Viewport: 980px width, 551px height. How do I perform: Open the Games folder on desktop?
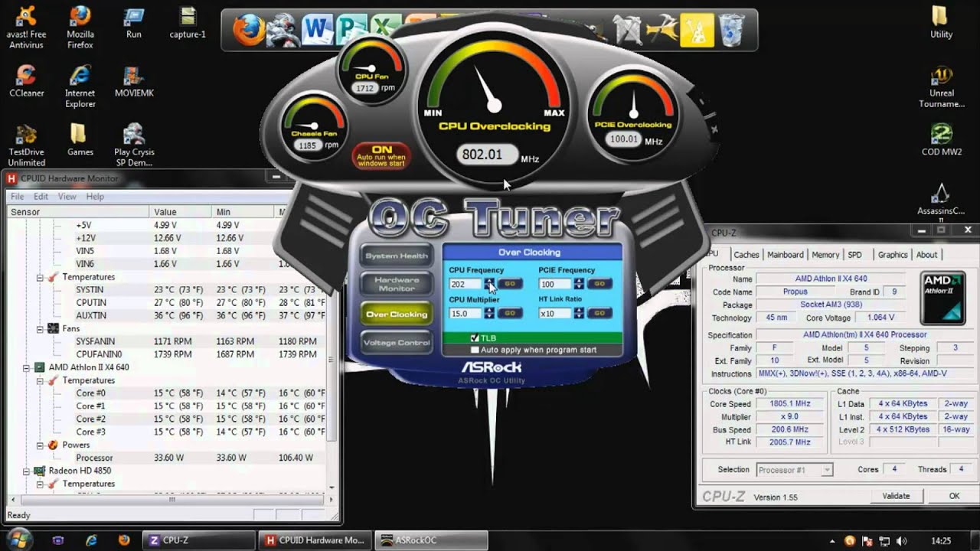coord(80,140)
